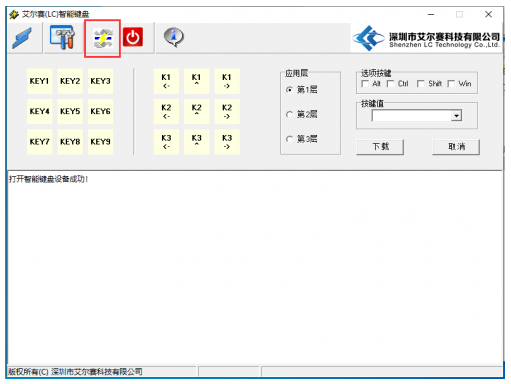The height and width of the screenshot is (384, 511).
Task: Select the K1 press (^) knob tile
Action: pos(197,81)
